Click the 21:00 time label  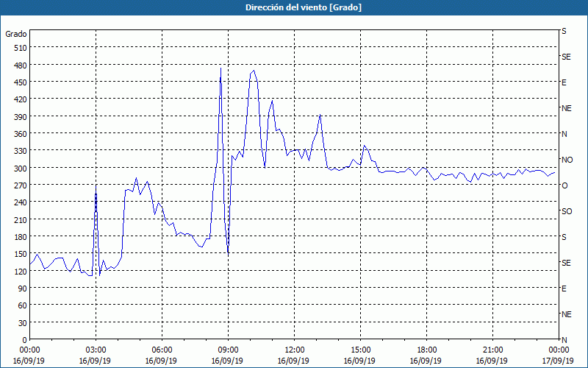pos(492,350)
